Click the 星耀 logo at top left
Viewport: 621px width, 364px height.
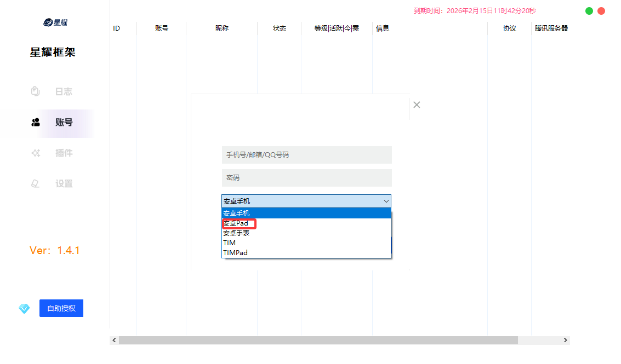point(55,22)
